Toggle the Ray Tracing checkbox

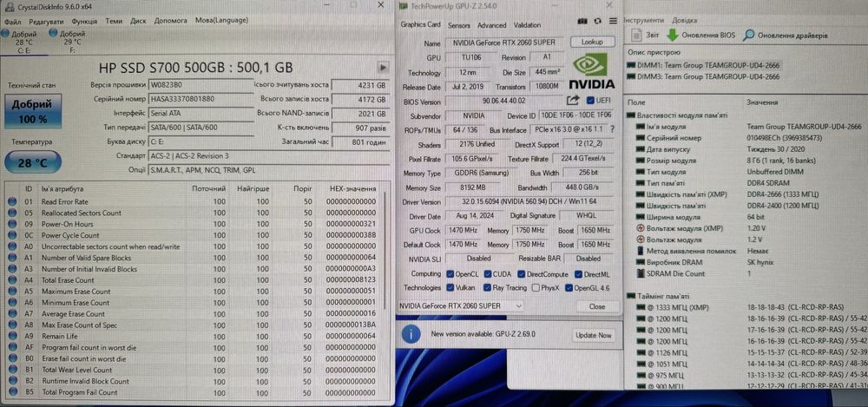coord(487,288)
